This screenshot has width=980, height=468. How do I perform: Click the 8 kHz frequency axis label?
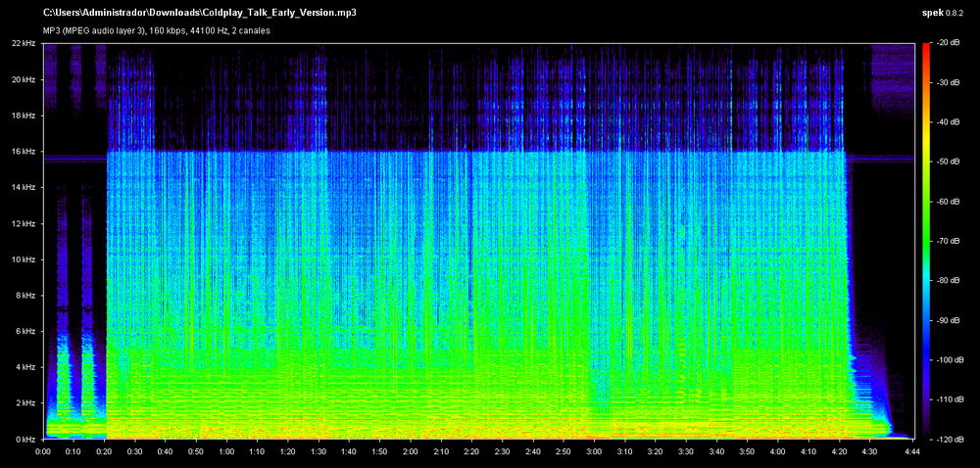pyautogui.click(x=25, y=295)
